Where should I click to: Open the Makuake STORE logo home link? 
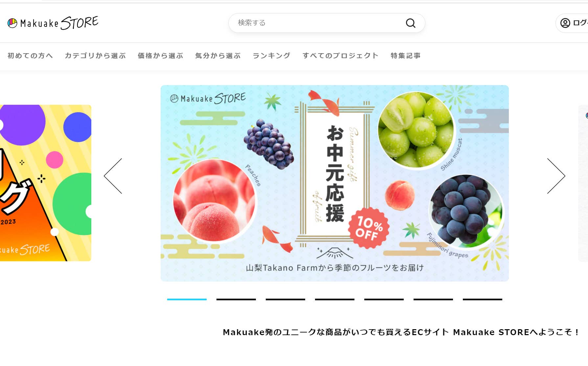point(53,23)
